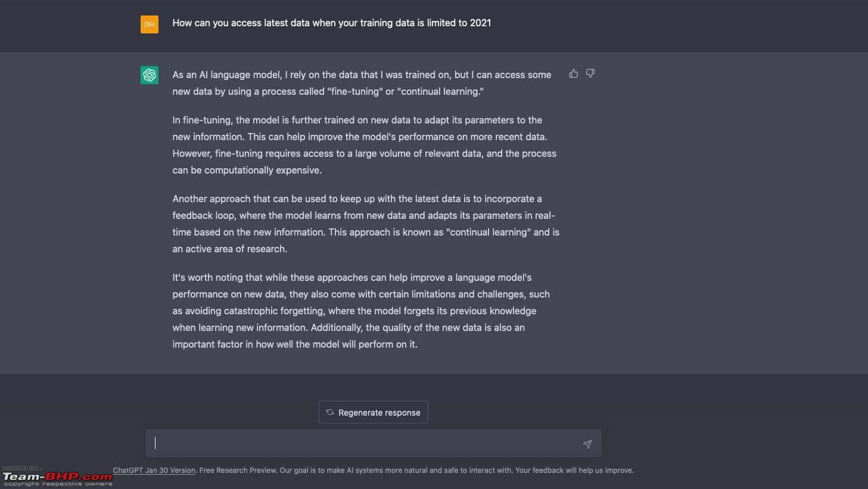
Task: Regenerate response button text
Action: pyautogui.click(x=379, y=413)
